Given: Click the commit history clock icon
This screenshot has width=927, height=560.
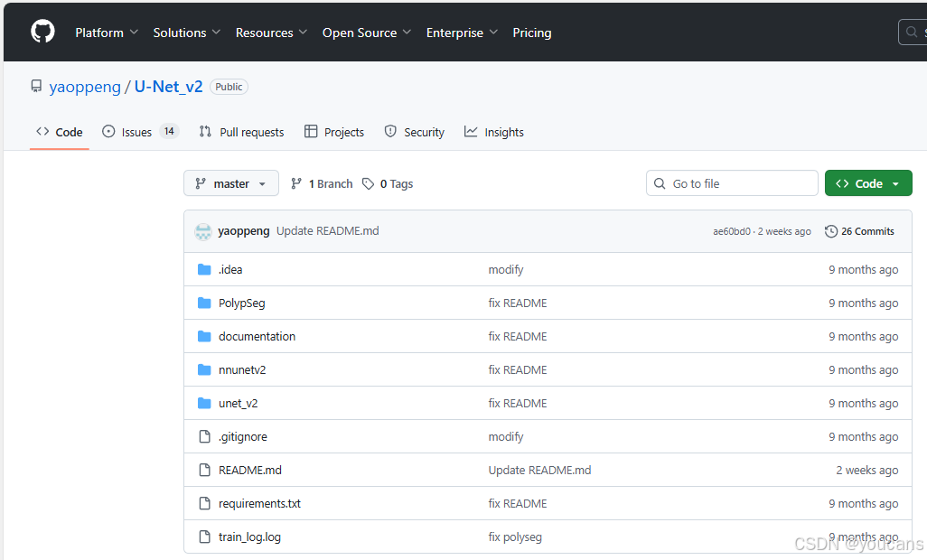Looking at the screenshot, I should point(830,231).
